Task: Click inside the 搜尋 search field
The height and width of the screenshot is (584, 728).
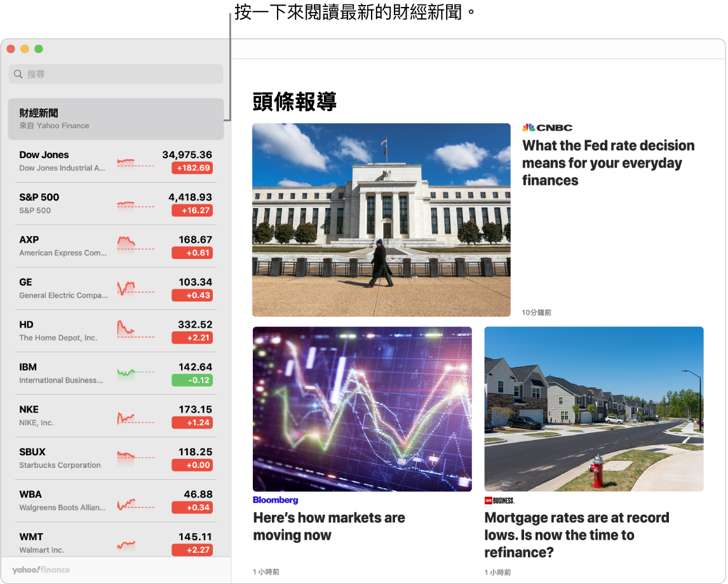Action: point(114,74)
